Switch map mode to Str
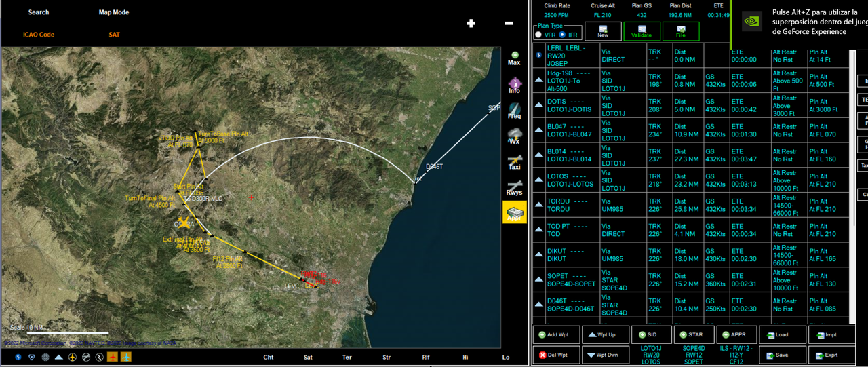 pos(387,358)
